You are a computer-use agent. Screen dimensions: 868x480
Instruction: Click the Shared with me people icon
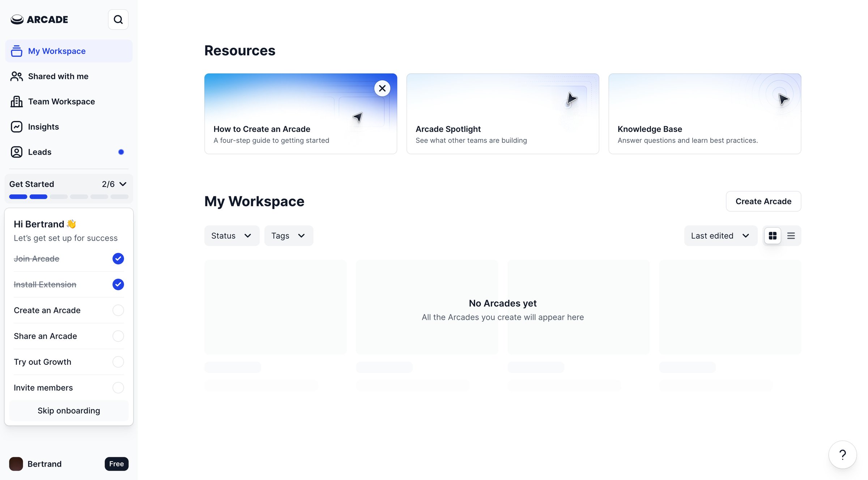point(17,76)
